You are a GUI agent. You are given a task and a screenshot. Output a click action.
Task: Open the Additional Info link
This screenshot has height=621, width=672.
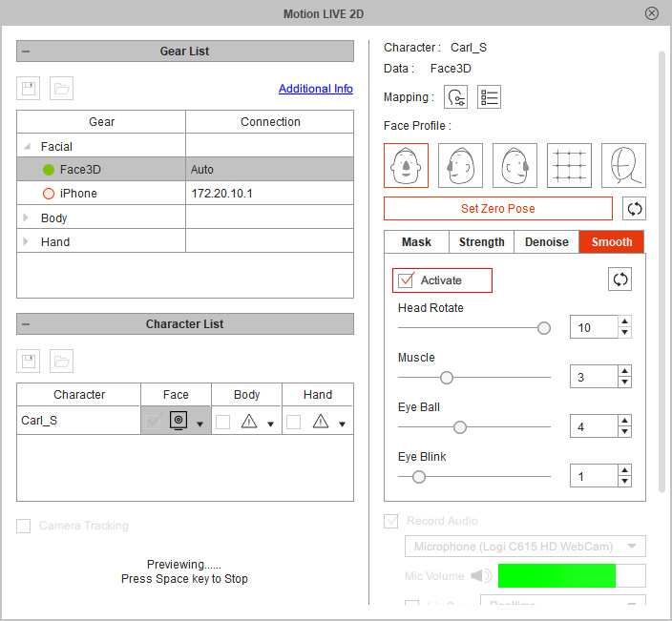point(316,89)
